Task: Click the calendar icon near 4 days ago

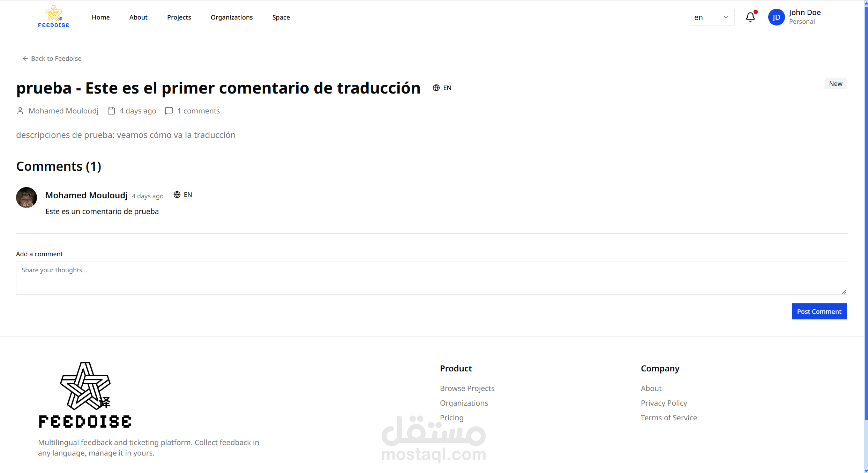Action: pyautogui.click(x=111, y=111)
